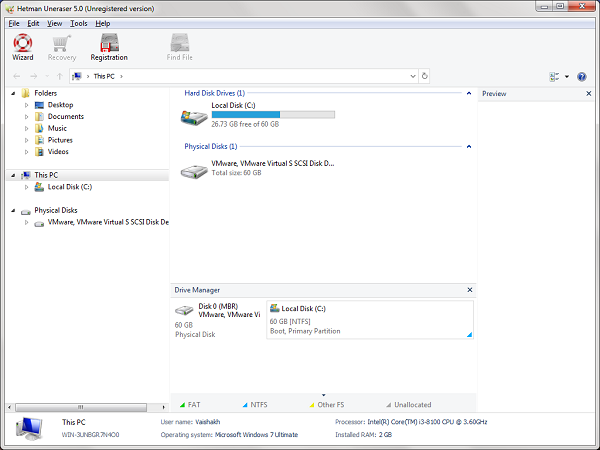Expand the Music tree node
Viewport: 600px width, 450px height.
(x=26, y=128)
